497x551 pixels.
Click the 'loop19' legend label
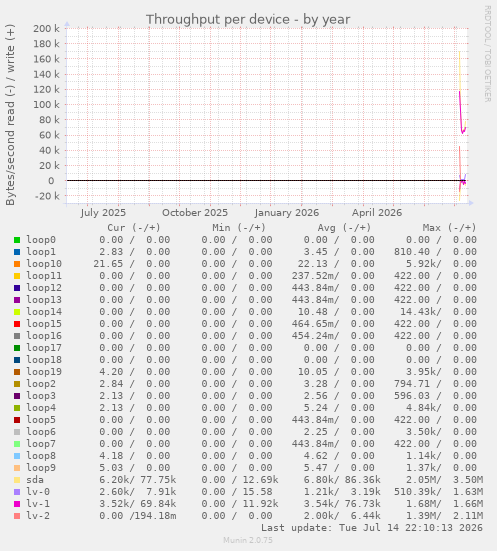pyautogui.click(x=44, y=372)
